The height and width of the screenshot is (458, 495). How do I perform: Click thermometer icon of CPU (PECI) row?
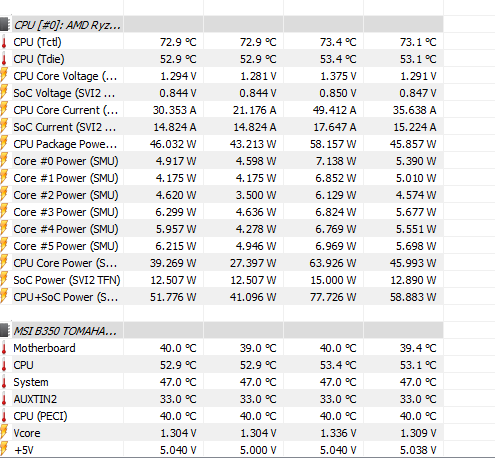[x=4, y=416]
